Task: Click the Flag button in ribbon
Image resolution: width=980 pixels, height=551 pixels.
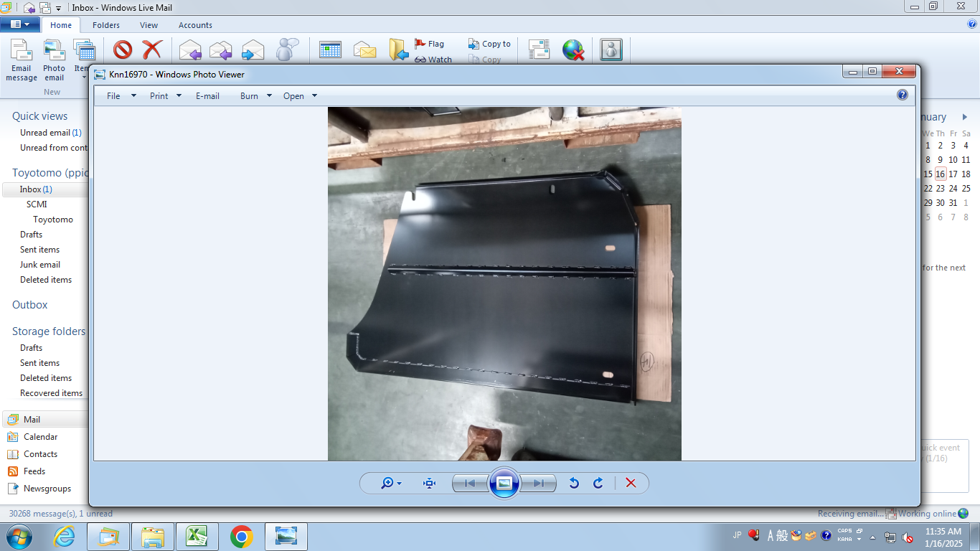Action: coord(429,44)
